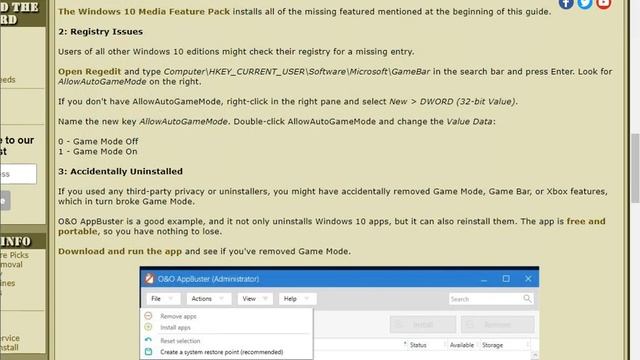Screen dimensions: 640x360
Task: Open the View menu in AppBuster
Action: pos(255,299)
